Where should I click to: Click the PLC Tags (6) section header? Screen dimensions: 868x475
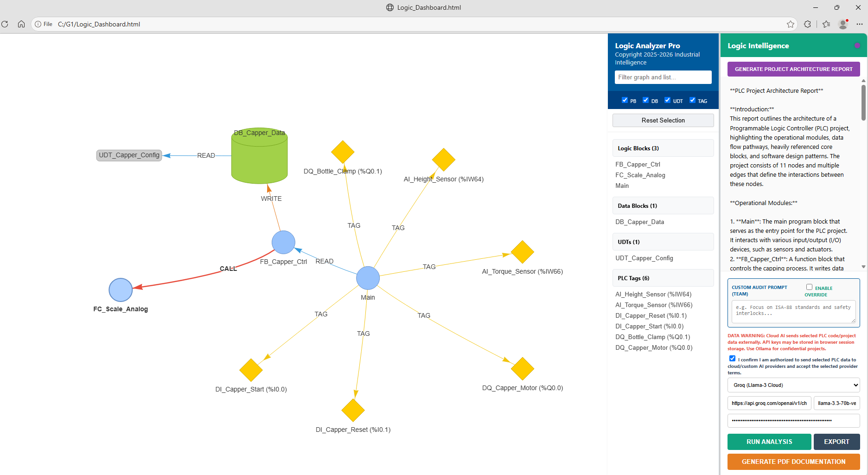663,278
